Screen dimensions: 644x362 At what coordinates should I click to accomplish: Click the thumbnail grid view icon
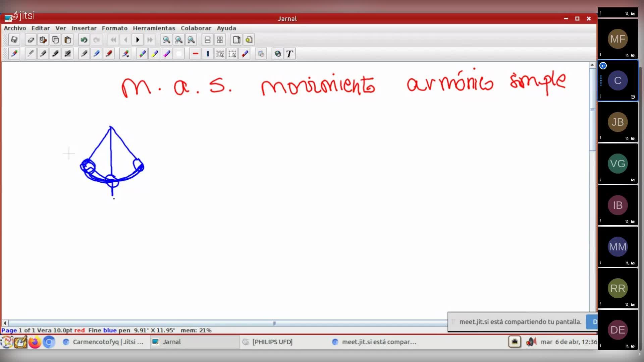220,40
